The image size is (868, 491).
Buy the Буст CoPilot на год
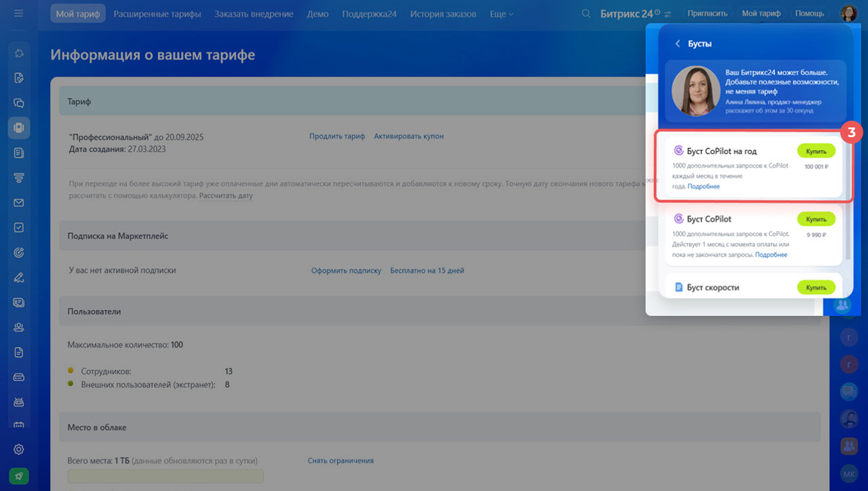pyautogui.click(x=816, y=151)
